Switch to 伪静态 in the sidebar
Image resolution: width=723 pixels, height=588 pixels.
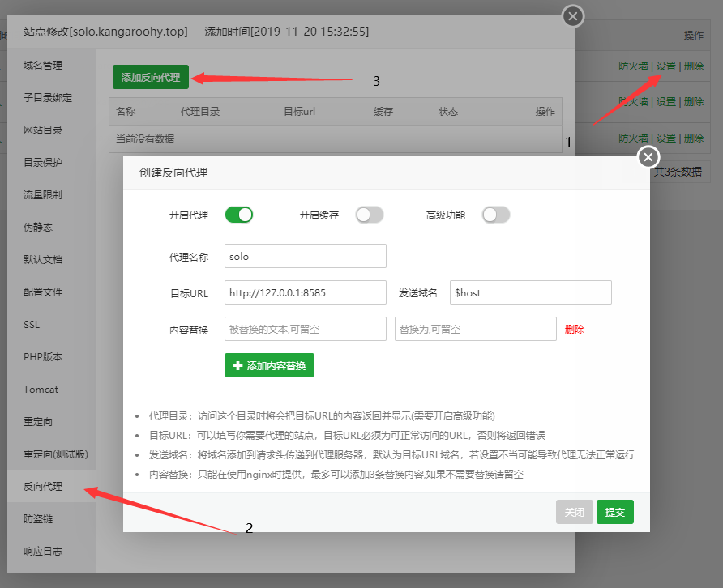click(x=37, y=227)
